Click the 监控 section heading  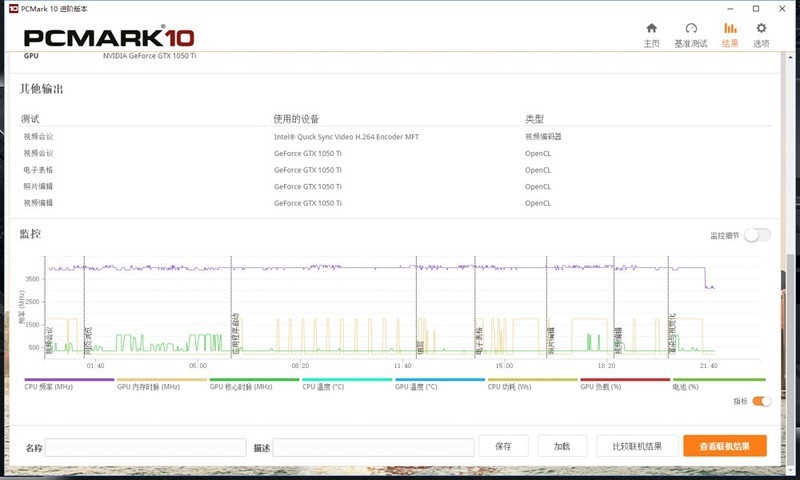[30, 234]
